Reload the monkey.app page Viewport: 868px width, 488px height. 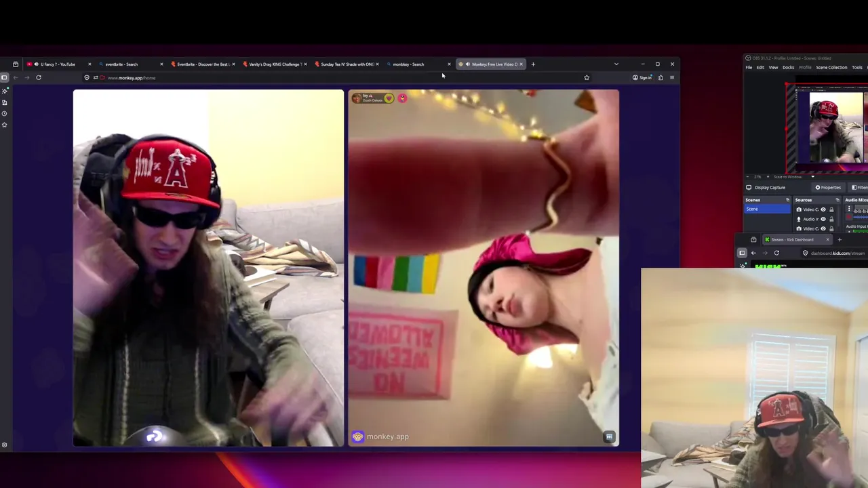(x=39, y=77)
